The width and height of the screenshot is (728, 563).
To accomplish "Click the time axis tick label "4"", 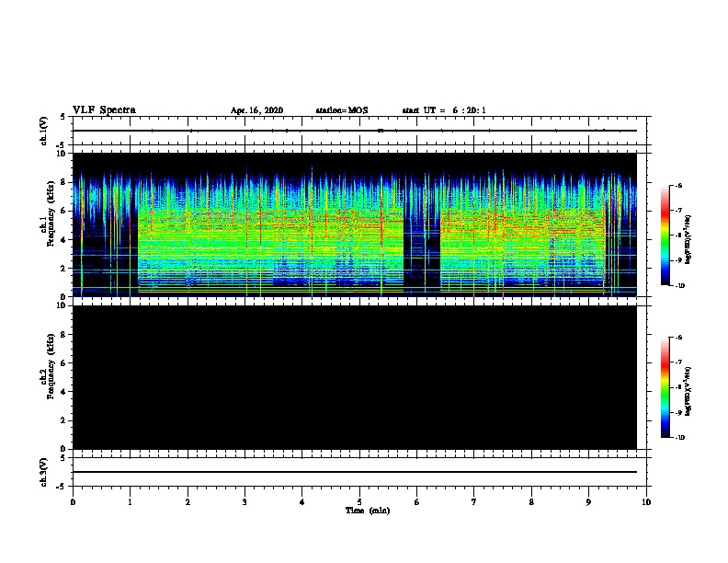I will [x=302, y=502].
